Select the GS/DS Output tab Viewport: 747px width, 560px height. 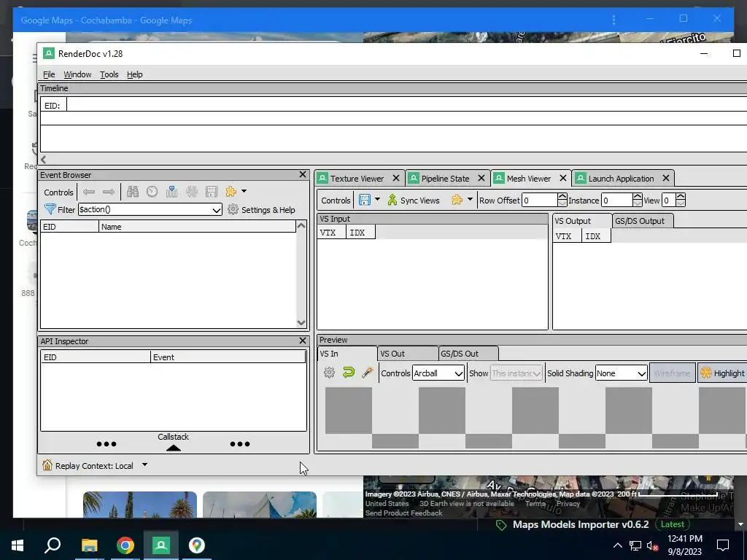(x=642, y=221)
